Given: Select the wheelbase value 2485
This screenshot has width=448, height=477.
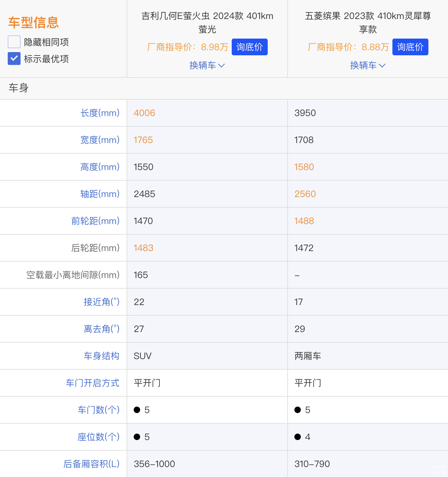Looking at the screenshot, I should pyautogui.click(x=144, y=194).
